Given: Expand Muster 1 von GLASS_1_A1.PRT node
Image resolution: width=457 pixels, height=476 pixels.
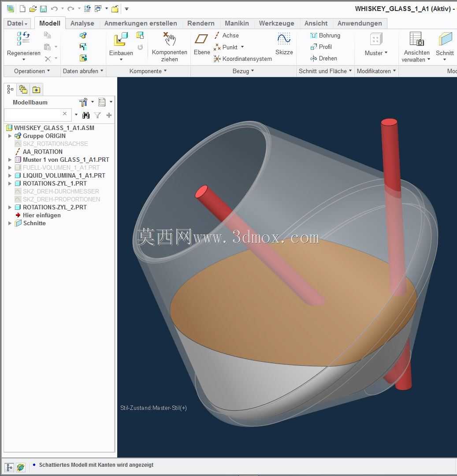Looking at the screenshot, I should click(10, 160).
